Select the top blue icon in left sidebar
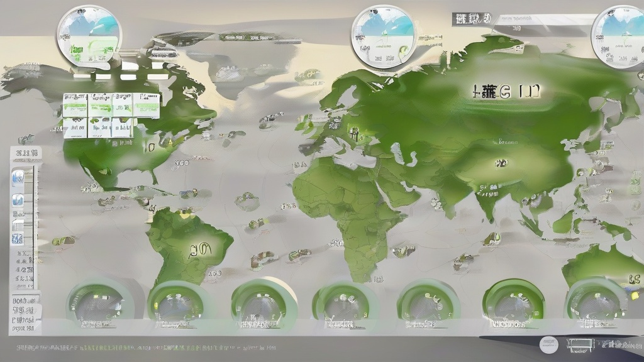Screen dimensions: 644x362 pyautogui.click(x=18, y=175)
